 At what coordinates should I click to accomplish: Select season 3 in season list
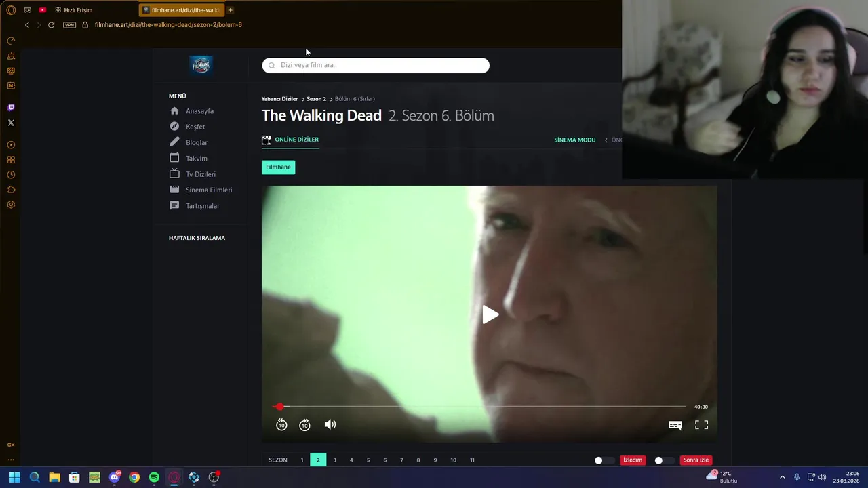(334, 460)
